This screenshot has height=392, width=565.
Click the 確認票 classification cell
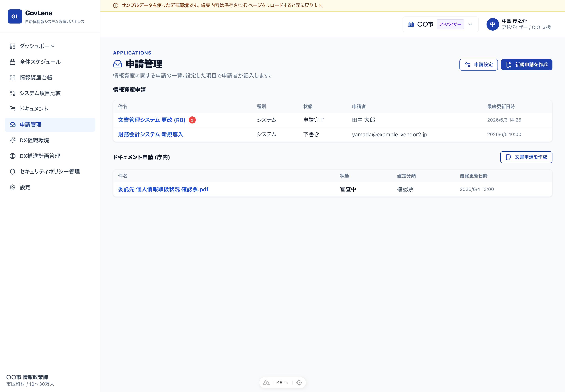click(405, 189)
